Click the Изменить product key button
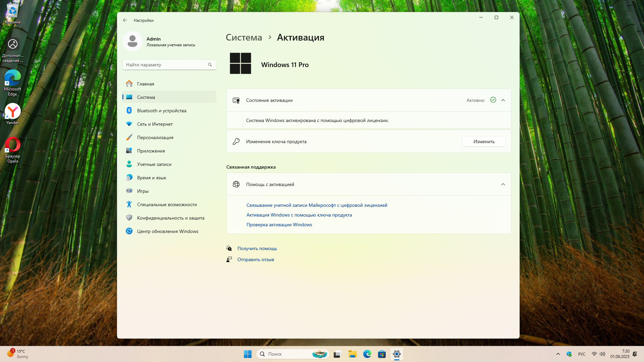Image resolution: width=644 pixels, height=362 pixels. tap(484, 141)
